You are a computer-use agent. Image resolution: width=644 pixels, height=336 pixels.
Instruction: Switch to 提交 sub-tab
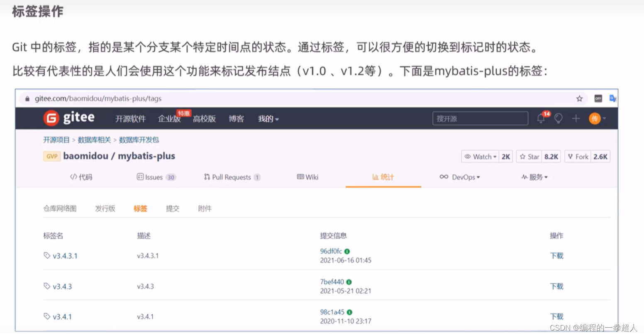[173, 208]
